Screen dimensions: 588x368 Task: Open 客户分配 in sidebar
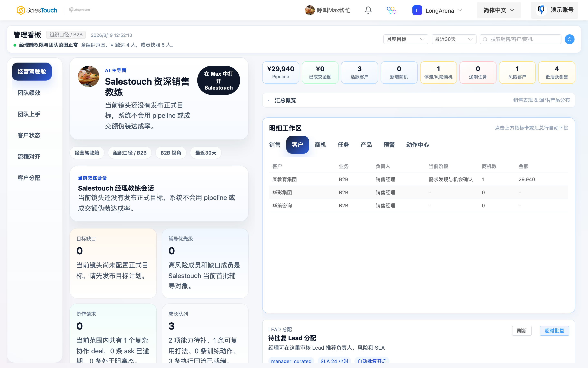click(x=29, y=178)
